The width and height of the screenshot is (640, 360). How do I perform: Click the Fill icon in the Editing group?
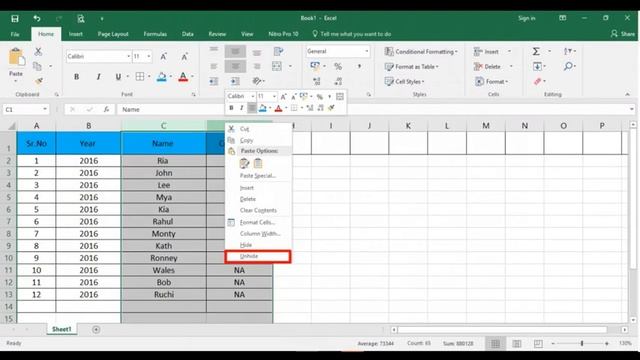coord(538,66)
